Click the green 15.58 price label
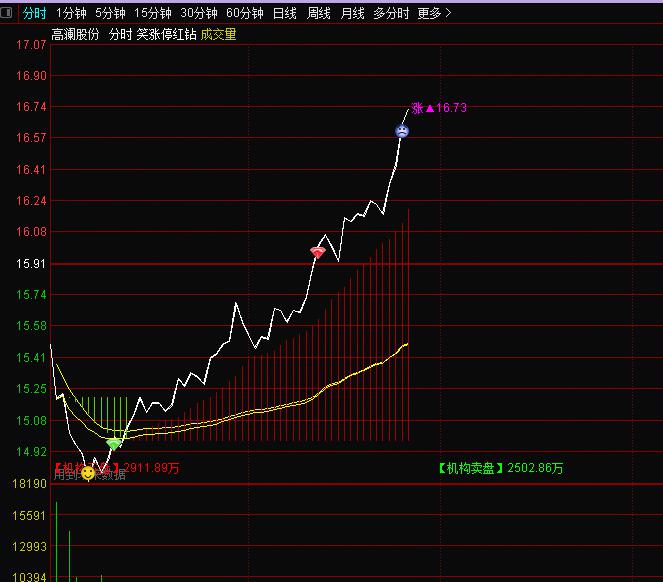The width and height of the screenshot is (663, 582). (31, 326)
